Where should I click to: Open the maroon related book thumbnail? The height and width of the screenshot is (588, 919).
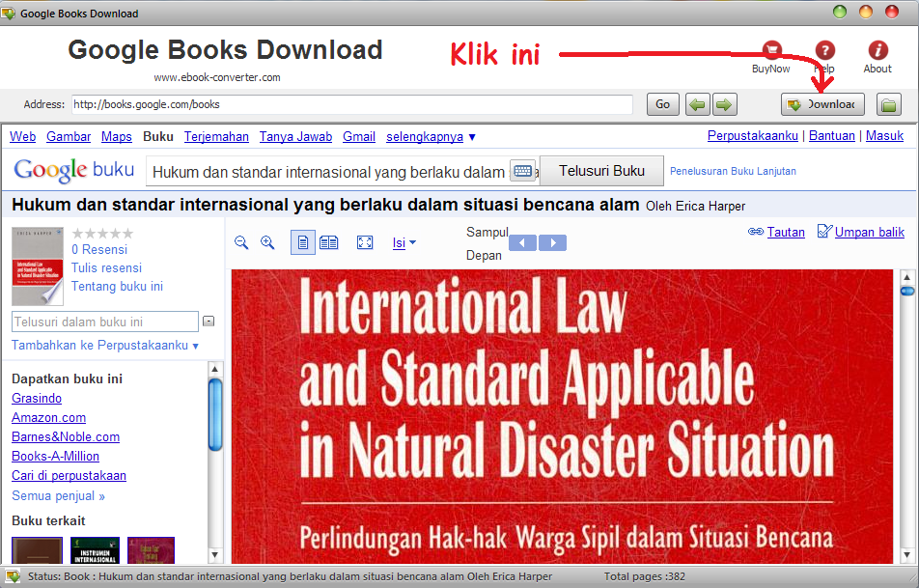click(x=152, y=550)
